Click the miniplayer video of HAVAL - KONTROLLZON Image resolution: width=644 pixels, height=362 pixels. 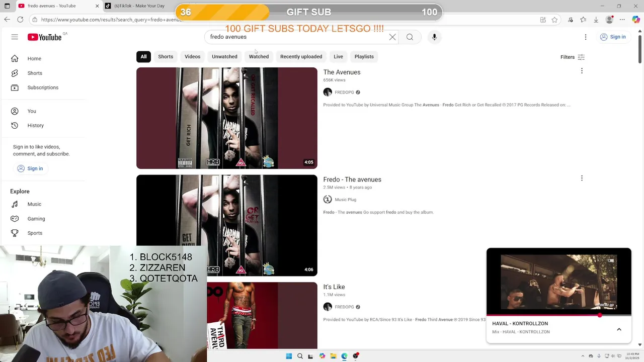(x=558, y=282)
